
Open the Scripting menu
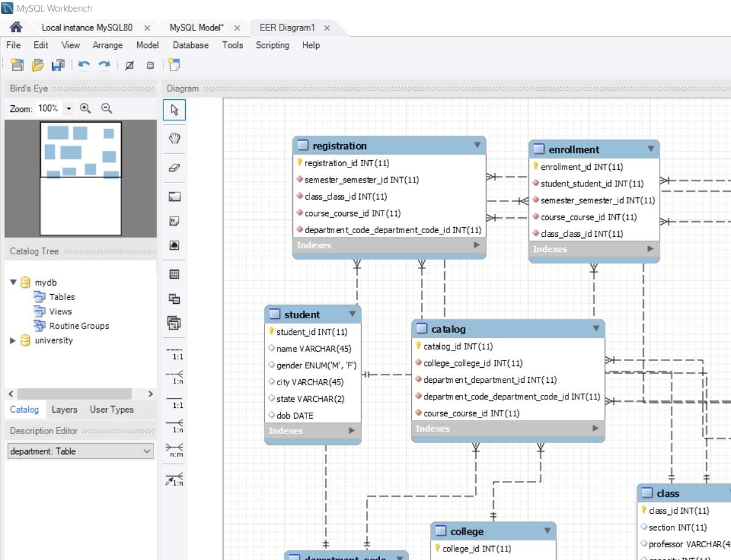pyautogui.click(x=272, y=45)
